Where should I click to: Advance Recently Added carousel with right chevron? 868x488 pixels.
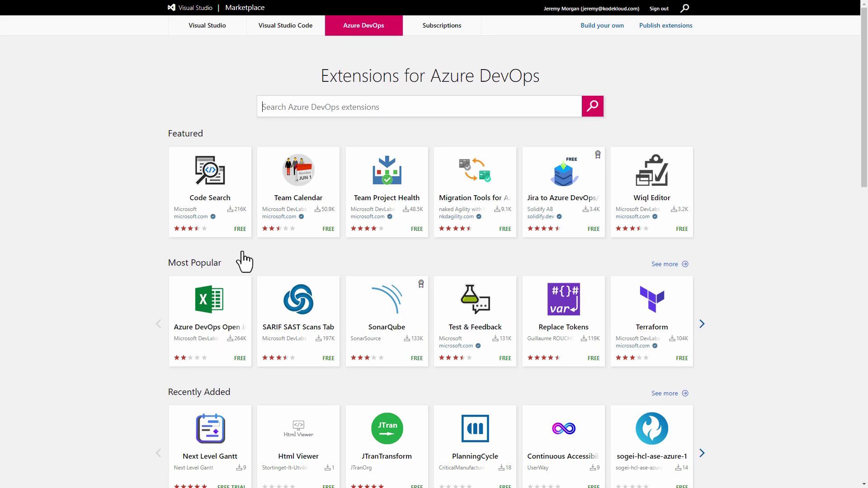(702, 453)
